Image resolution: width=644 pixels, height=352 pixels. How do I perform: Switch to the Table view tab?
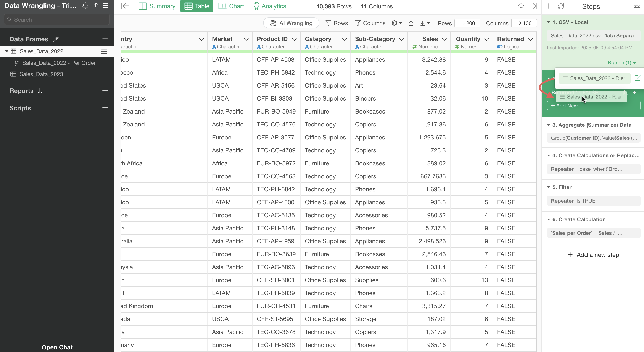197,6
